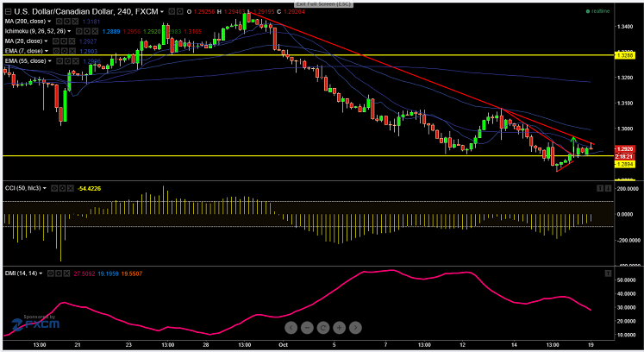Click the MA (200, close) value 1.3181
Screen dimensions: 644x352
tap(91, 22)
